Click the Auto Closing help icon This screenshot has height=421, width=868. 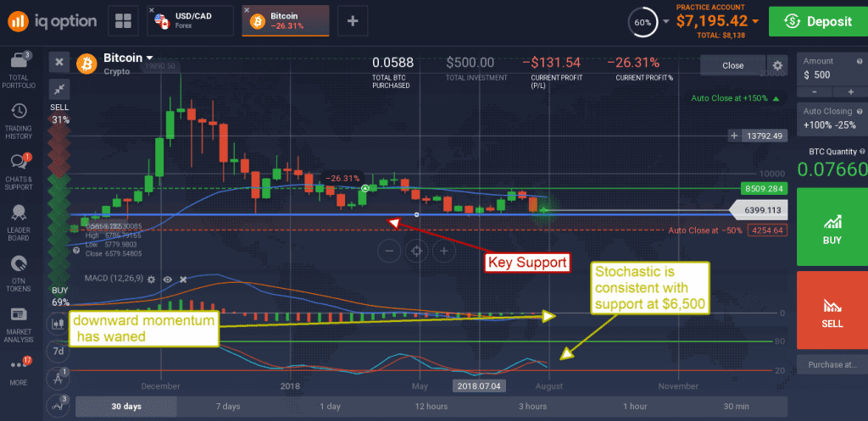coord(860,111)
